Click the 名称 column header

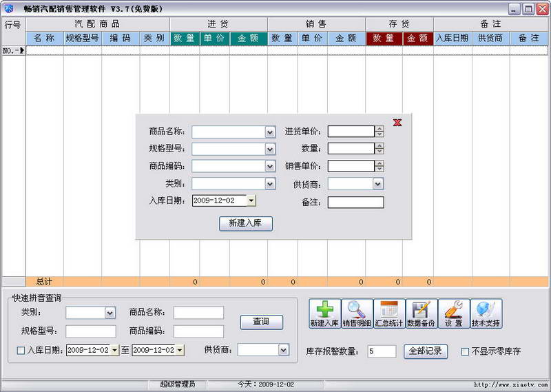[45, 39]
